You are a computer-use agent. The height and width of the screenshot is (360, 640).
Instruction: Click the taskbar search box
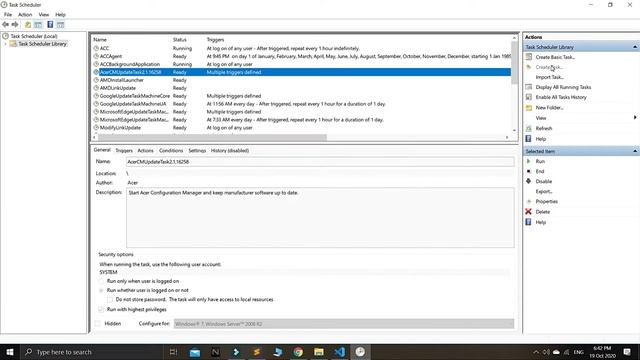[x=91, y=352]
